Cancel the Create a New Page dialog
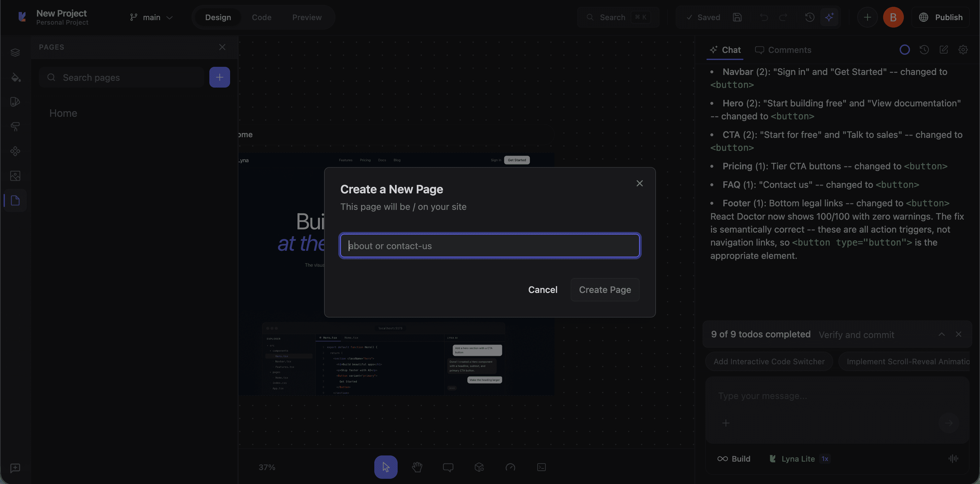This screenshot has height=484, width=980. (x=543, y=289)
